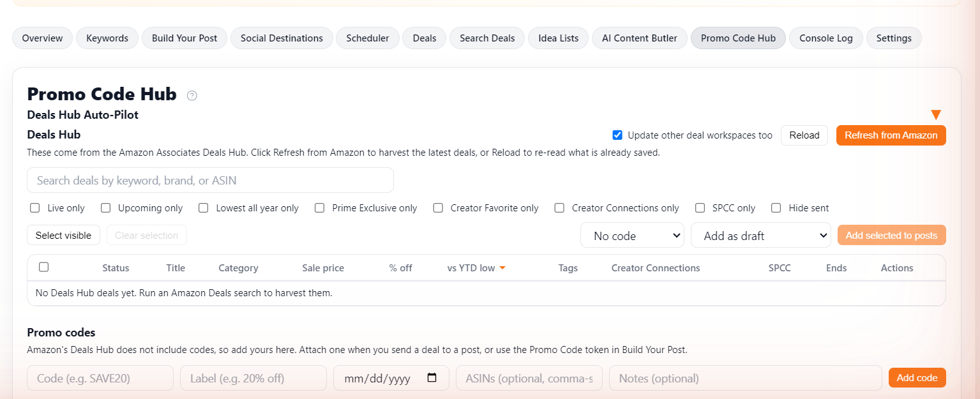Click the Tags column header

pos(568,268)
